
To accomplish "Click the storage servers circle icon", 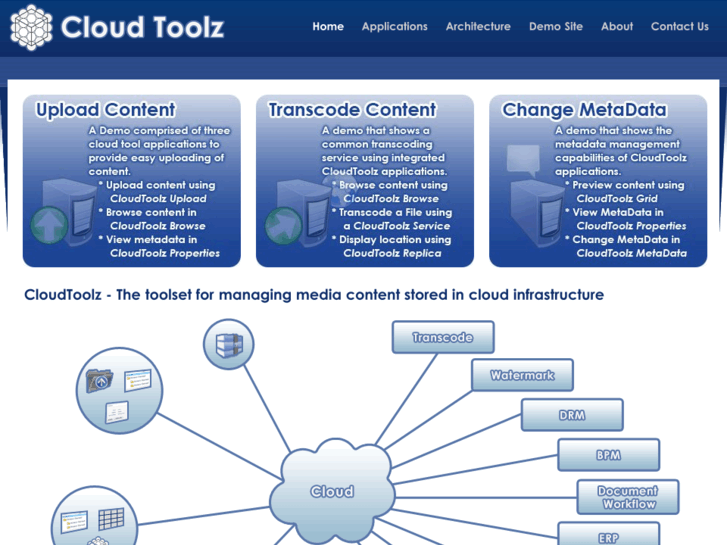I will click(229, 344).
